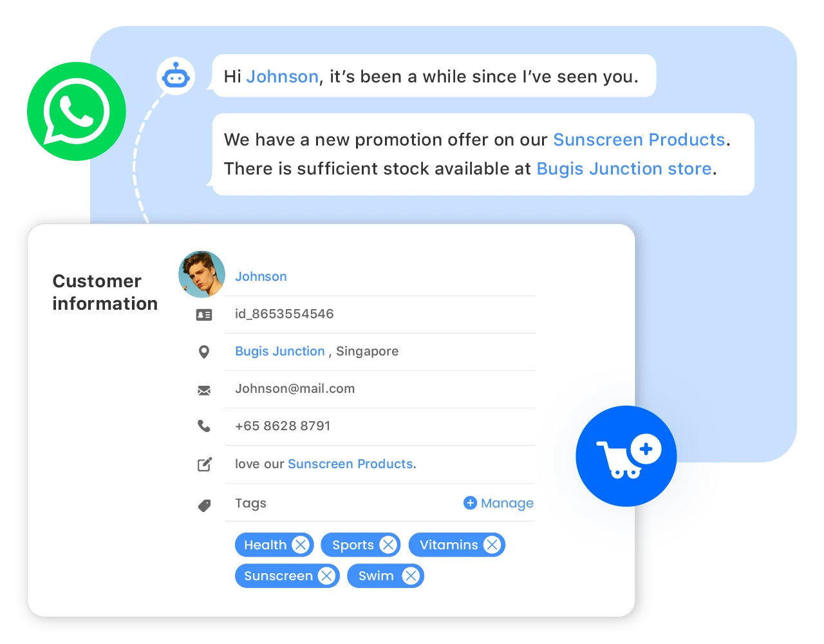
Task: Click Sunscreen Products link in customer note
Action: click(x=350, y=464)
